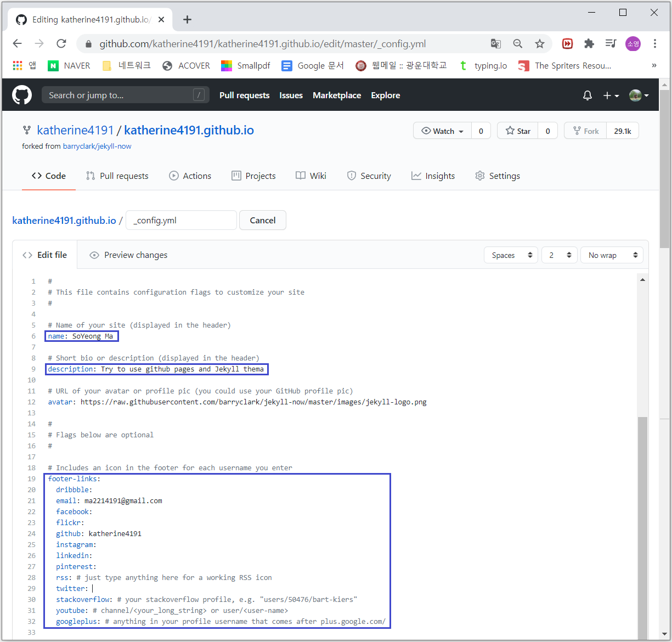672x642 pixels.
Task: Select the Settings tab
Action: coord(497,176)
